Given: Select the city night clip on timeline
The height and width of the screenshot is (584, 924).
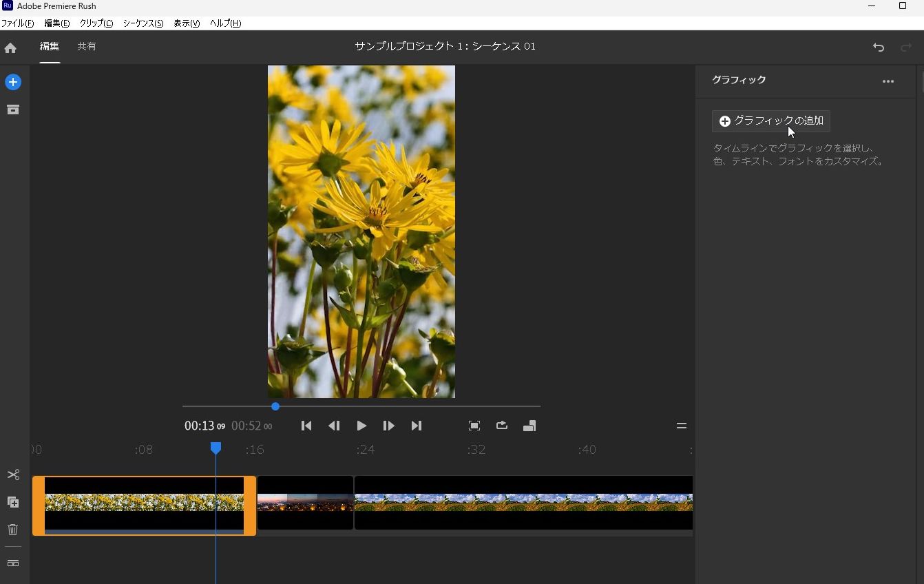Looking at the screenshot, I should [305, 503].
